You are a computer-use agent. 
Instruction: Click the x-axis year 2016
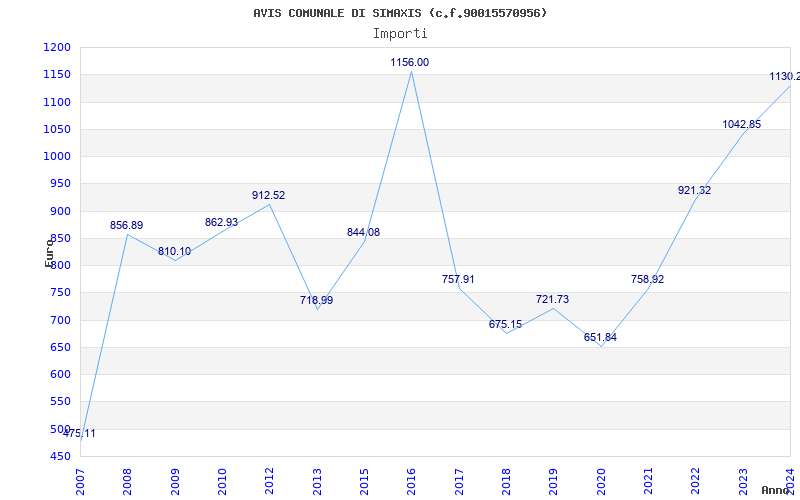pyautogui.click(x=411, y=482)
